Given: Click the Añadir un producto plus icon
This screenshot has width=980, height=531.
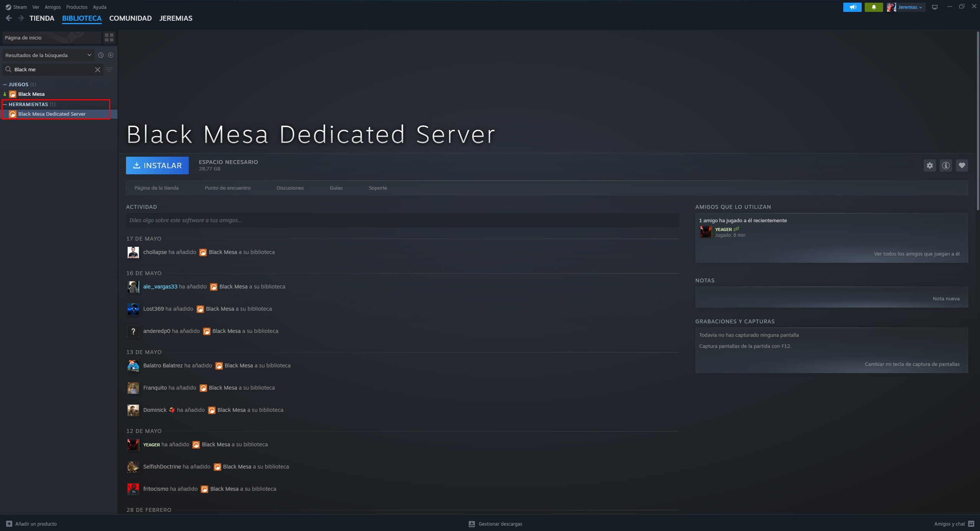Looking at the screenshot, I should pyautogui.click(x=9, y=524).
